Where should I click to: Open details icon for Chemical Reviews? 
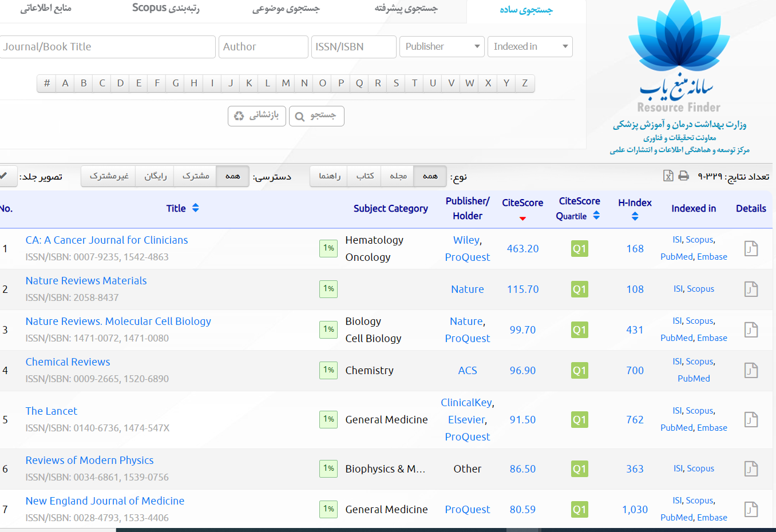751,371
